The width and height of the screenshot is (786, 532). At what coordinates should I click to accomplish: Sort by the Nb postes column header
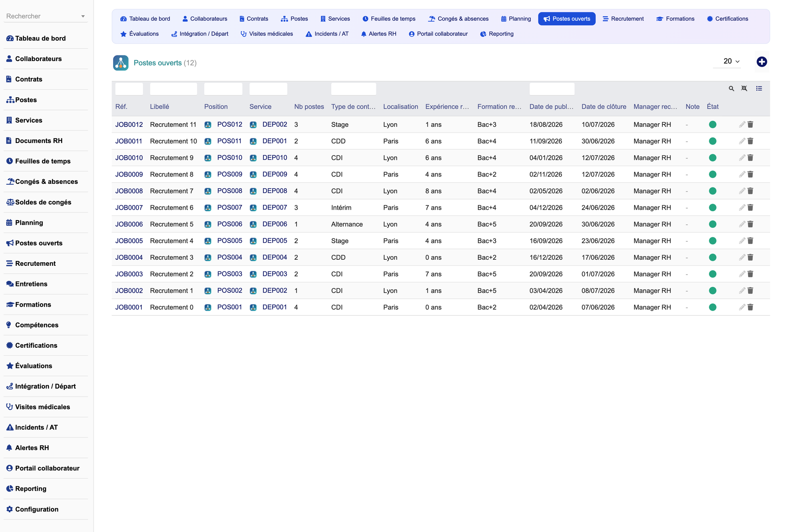[x=309, y=107]
